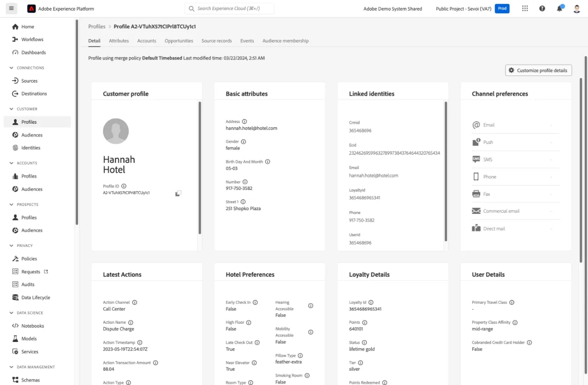The image size is (588, 385).
Task: Show info for Action Channel
Action: [x=134, y=302]
